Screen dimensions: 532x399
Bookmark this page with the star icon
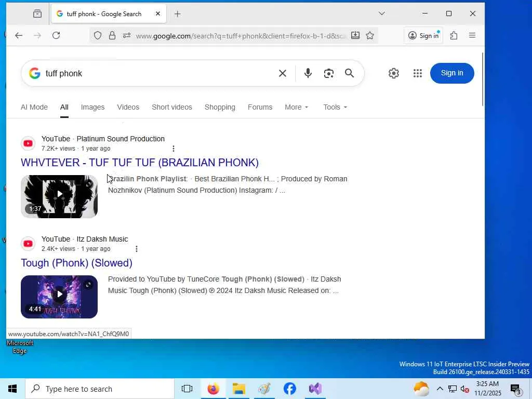pos(370,35)
